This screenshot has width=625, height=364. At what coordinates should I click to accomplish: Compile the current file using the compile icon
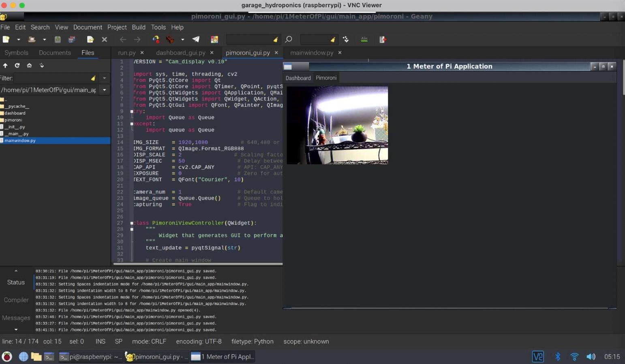coord(156,39)
